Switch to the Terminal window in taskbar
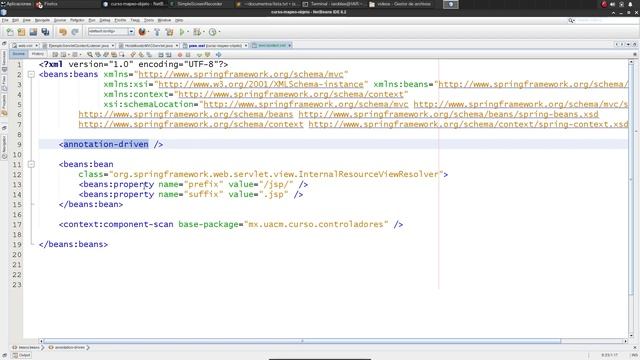This screenshot has width=640, height=360. click(333, 4)
